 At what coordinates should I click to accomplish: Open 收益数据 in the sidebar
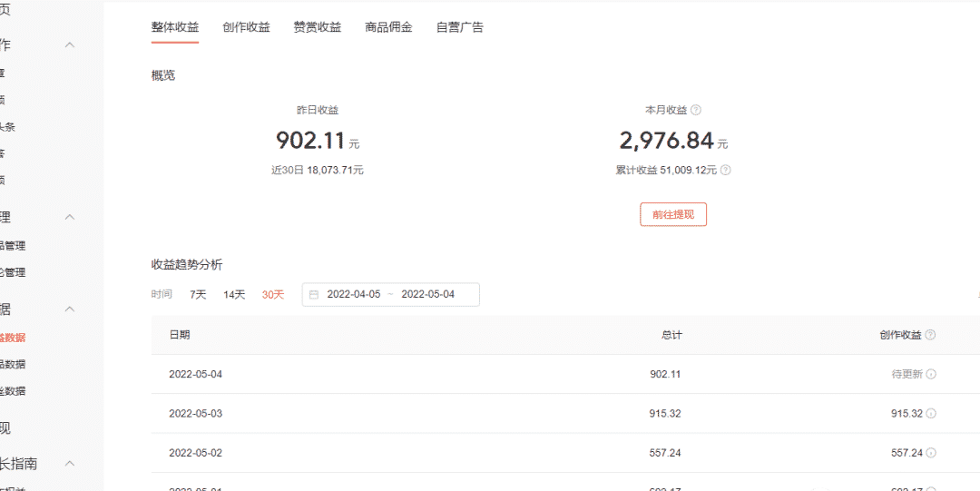click(x=13, y=338)
